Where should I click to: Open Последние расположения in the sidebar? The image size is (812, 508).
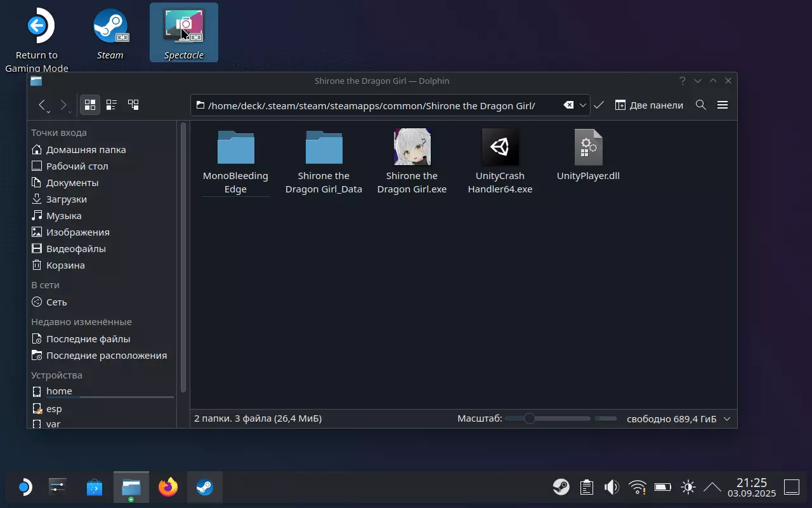[102, 356]
